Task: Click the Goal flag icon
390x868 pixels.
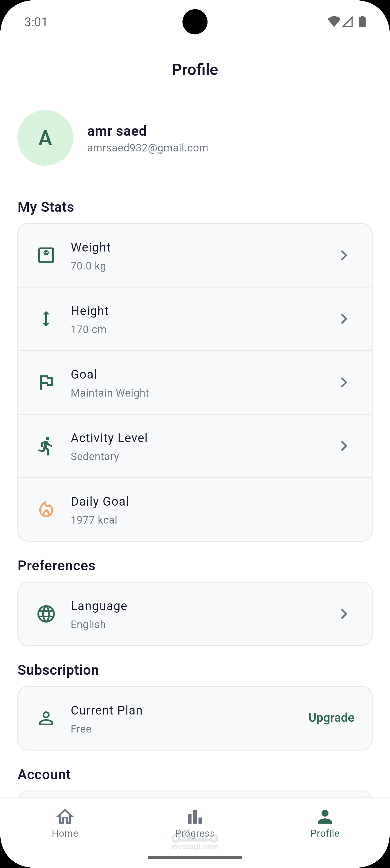Action: (x=46, y=382)
